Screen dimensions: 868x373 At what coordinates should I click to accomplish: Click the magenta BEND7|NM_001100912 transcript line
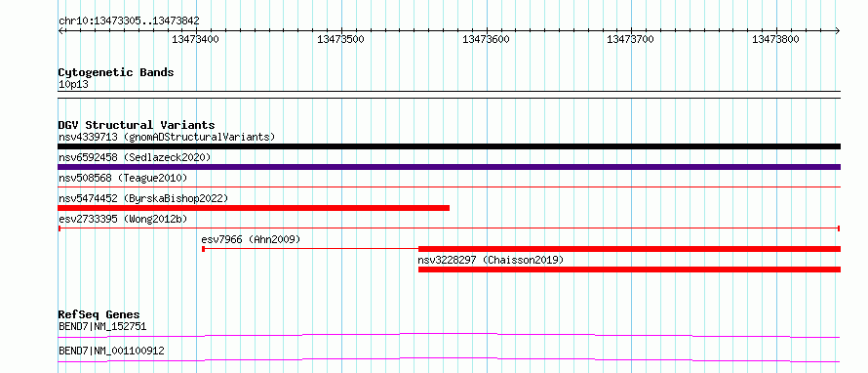pos(449,359)
